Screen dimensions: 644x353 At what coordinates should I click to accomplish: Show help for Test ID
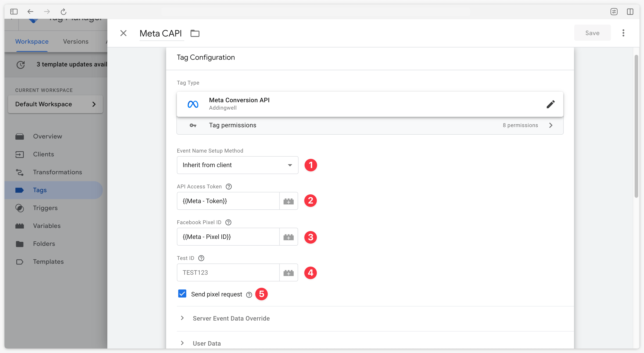click(x=201, y=258)
